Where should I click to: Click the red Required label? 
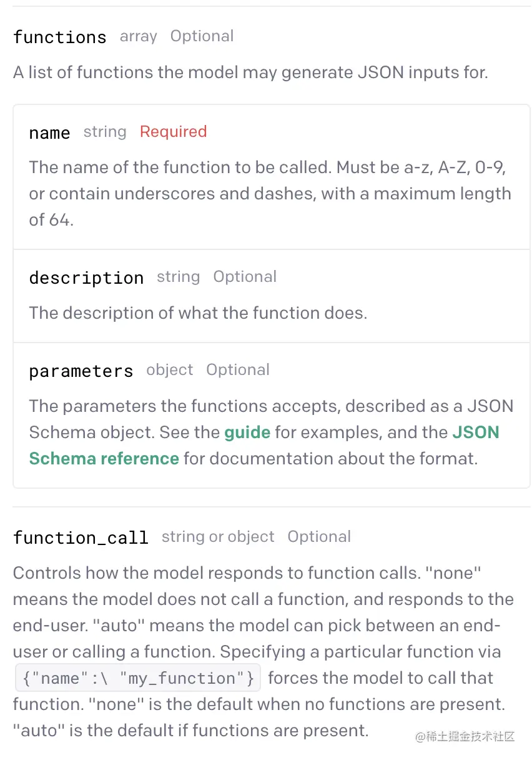point(173,132)
